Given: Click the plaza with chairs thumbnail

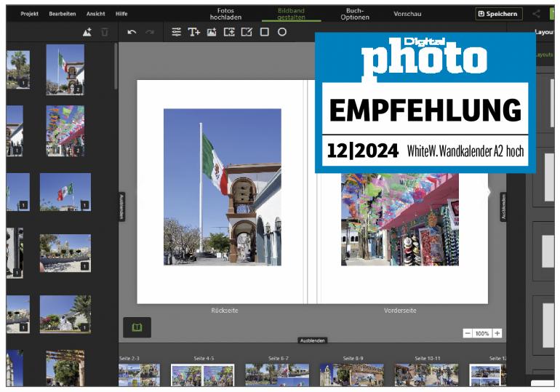Looking at the screenshot, I should 65,253.
